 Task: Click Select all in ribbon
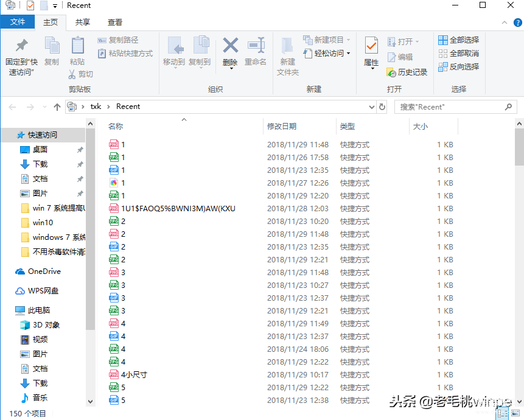(x=459, y=40)
